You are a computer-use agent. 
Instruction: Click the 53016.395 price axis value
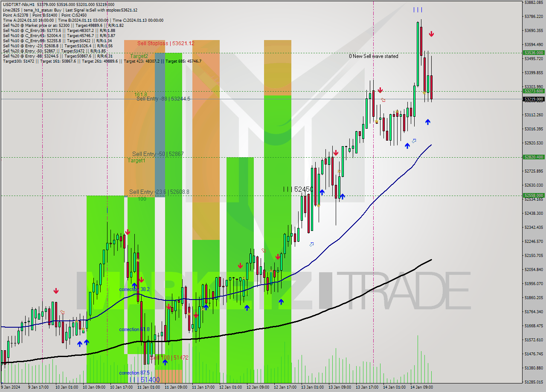pos(534,129)
